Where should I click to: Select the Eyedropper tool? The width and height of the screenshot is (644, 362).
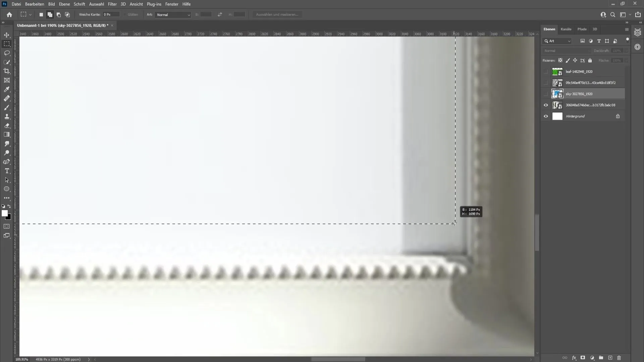tap(7, 89)
